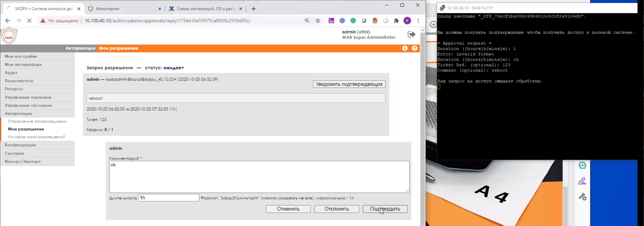Open the red-haired figure extension icon
Viewport: 644px width, 226px height.
click(x=375, y=21)
